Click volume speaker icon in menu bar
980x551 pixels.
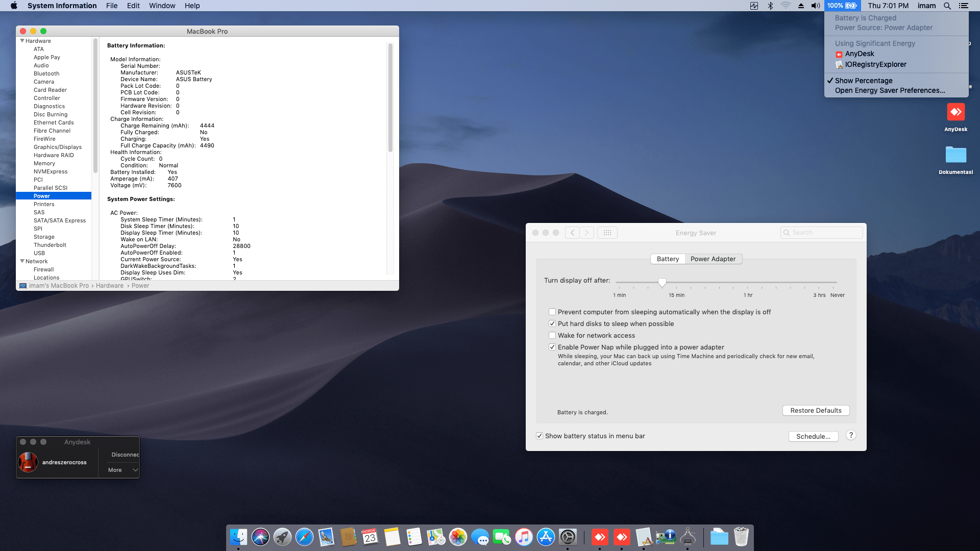[816, 6]
